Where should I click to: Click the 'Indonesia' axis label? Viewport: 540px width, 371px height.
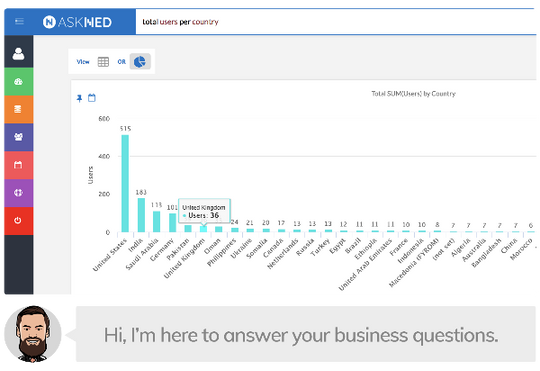[x=410, y=251]
